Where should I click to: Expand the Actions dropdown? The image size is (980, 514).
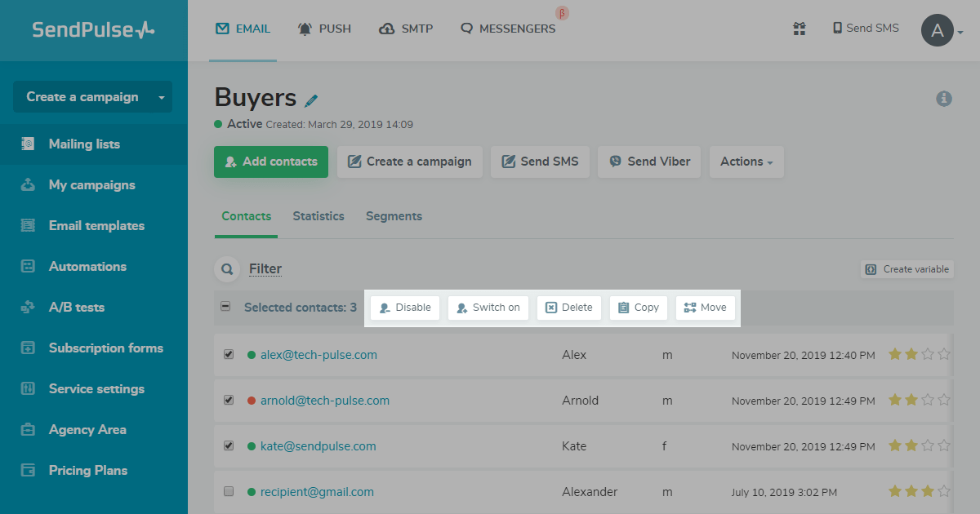[746, 162]
